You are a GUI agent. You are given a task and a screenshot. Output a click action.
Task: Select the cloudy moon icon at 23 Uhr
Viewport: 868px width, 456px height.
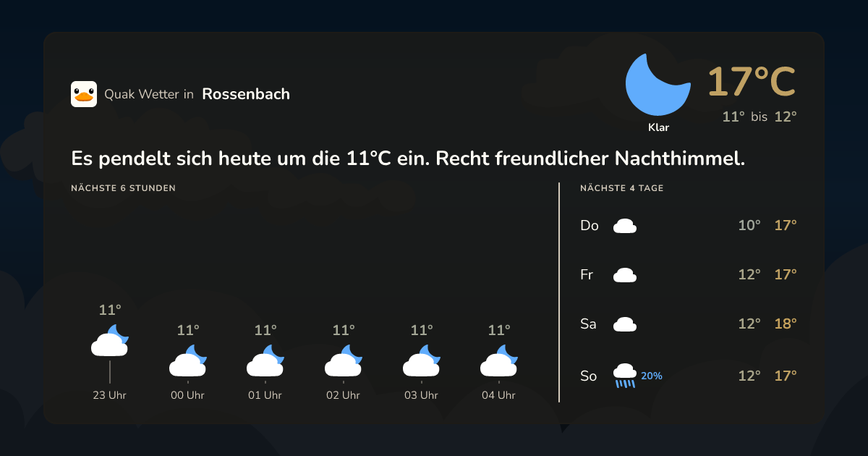click(110, 341)
